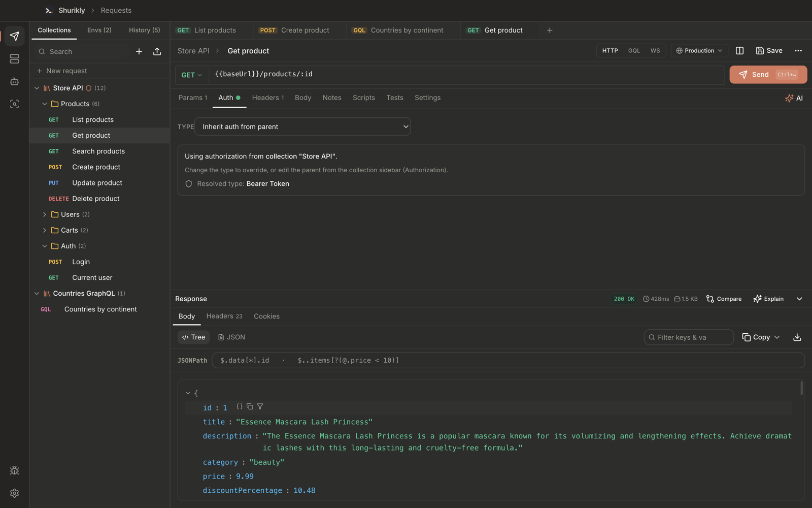Click the filter icon next to id value
Viewport: 812px width, 508px height.
pos(260,407)
